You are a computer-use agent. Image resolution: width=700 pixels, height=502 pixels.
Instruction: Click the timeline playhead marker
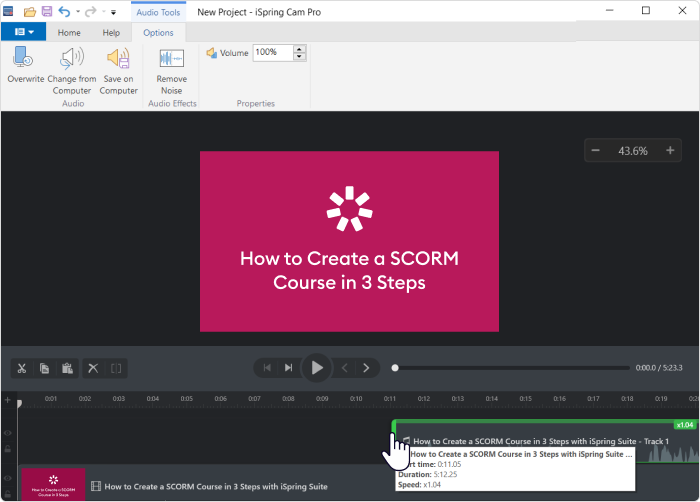(x=19, y=404)
